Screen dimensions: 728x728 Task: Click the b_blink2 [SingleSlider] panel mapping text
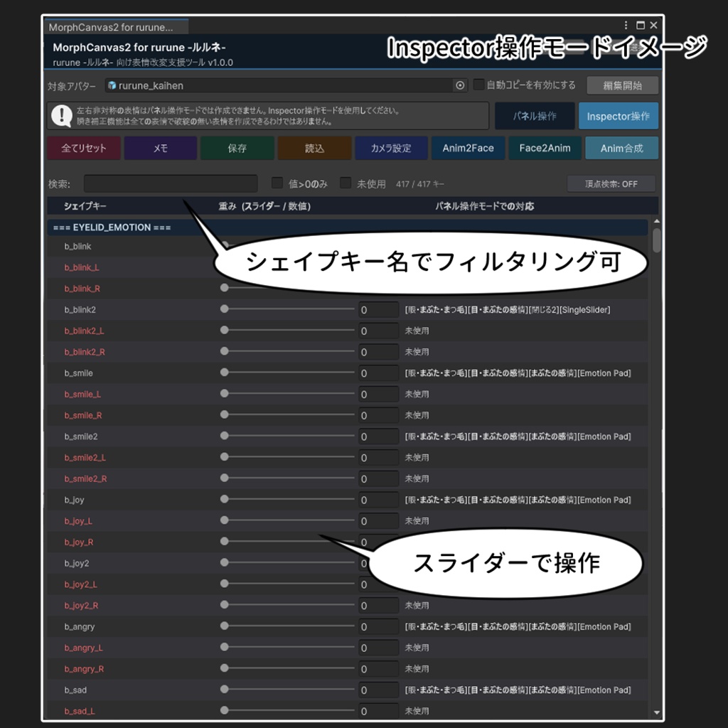[x=508, y=310]
